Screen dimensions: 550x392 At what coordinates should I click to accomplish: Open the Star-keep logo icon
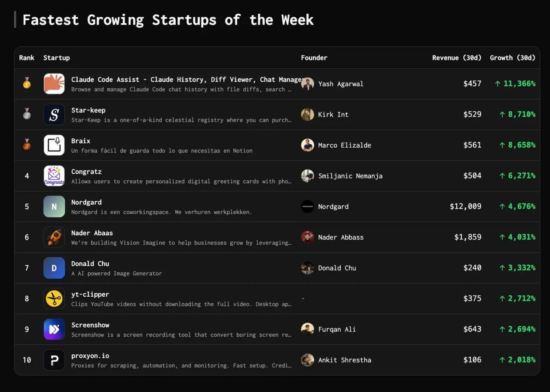click(54, 115)
